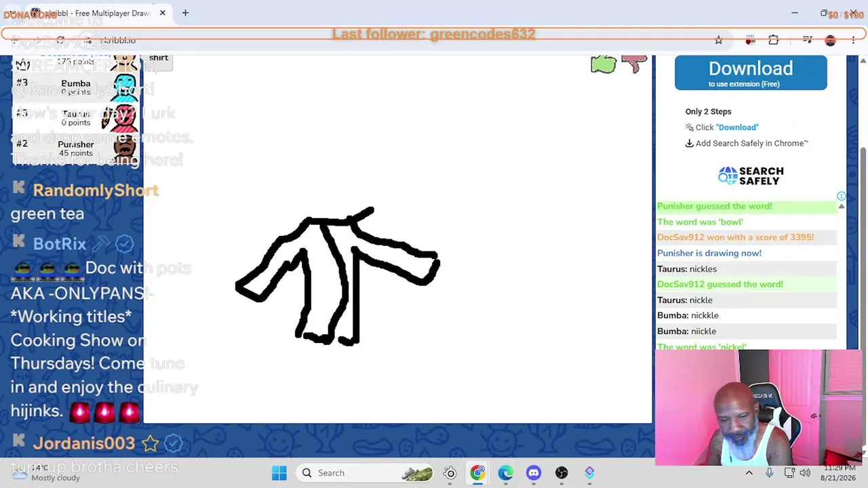Viewport: 868px width, 488px height.
Task: Select player Bumba in the scoreboard
Action: pyautogui.click(x=76, y=87)
